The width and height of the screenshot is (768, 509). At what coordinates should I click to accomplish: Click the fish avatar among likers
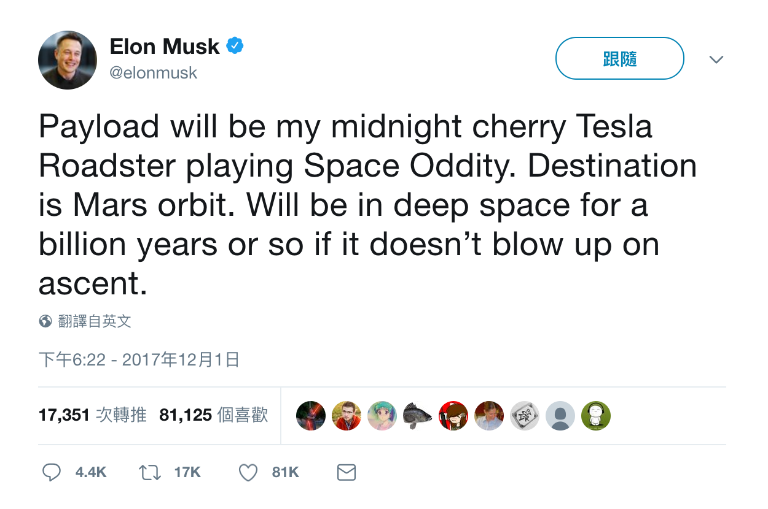coord(417,415)
